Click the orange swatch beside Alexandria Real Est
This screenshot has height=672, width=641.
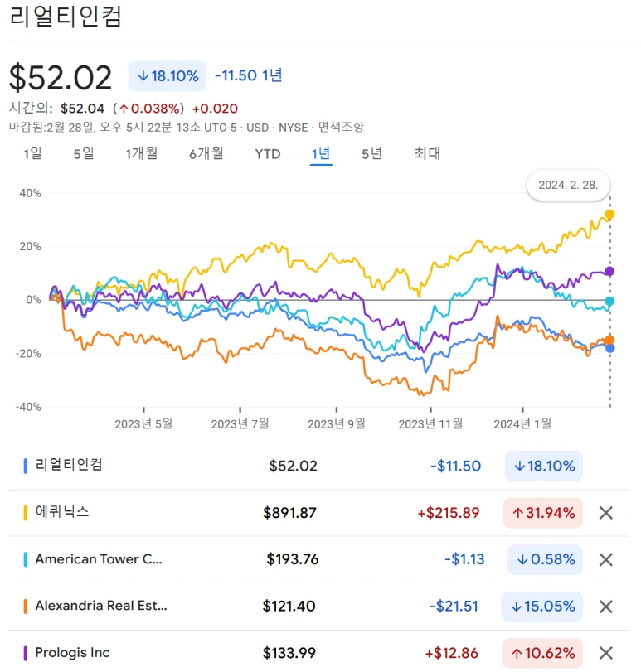26,607
